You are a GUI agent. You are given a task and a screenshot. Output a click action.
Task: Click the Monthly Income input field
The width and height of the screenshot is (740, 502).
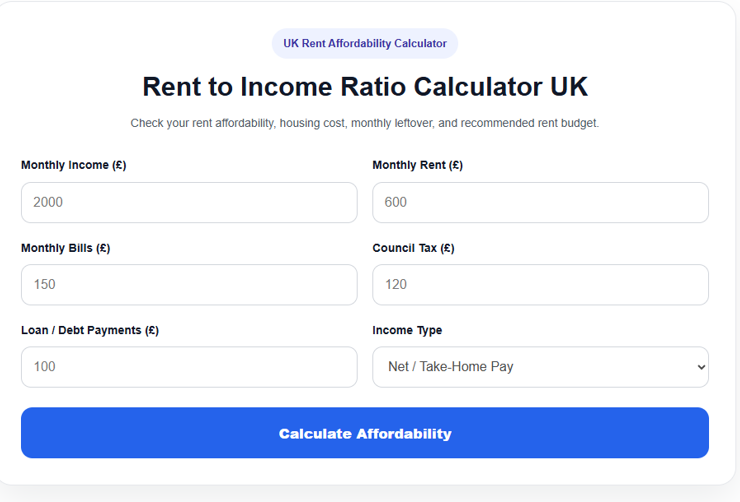[x=189, y=202]
